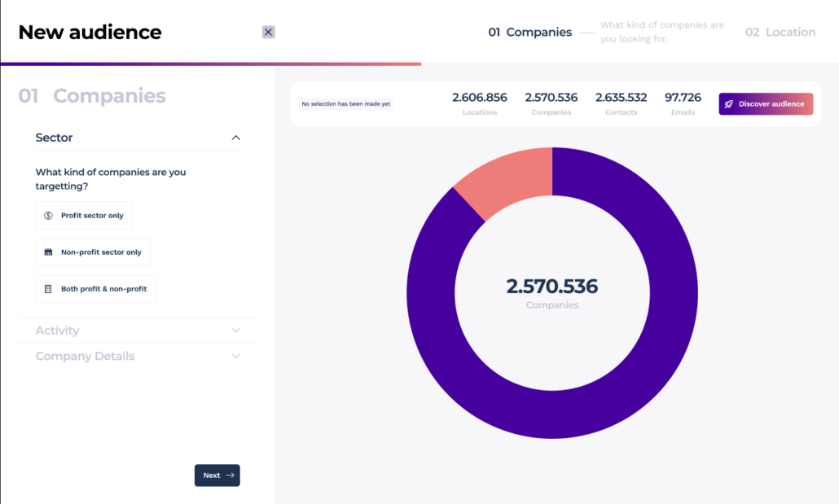Expand the Activity section
The height and width of the screenshot is (504, 839).
236,331
